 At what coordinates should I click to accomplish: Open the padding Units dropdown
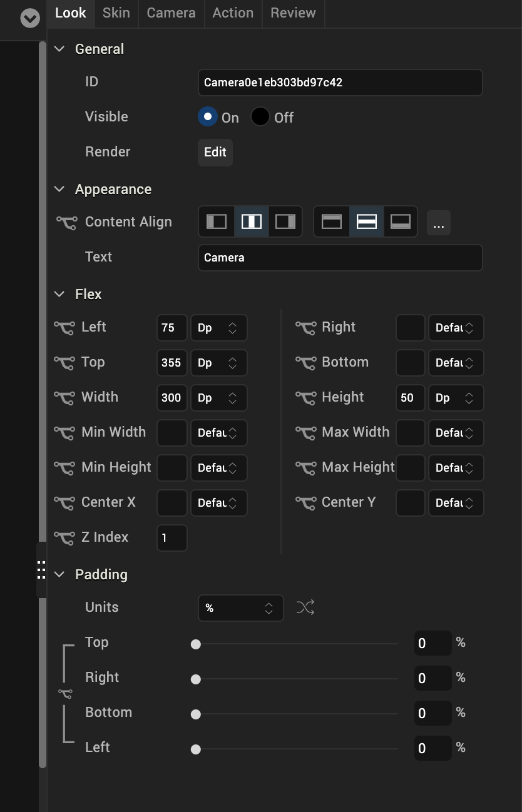click(x=240, y=608)
